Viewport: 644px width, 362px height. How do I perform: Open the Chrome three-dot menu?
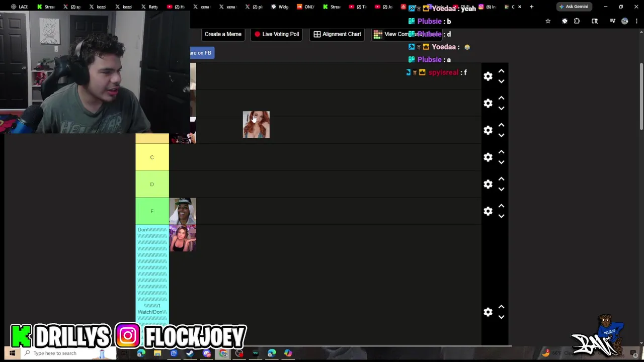point(636,21)
